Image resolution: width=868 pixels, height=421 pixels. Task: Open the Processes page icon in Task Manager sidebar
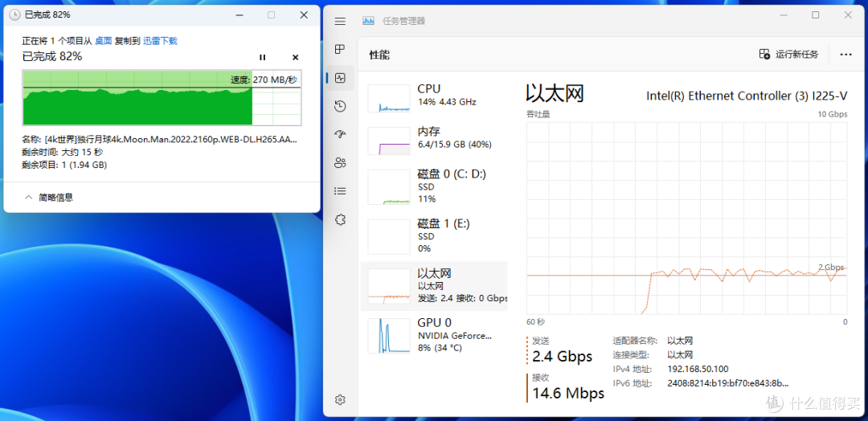click(341, 49)
